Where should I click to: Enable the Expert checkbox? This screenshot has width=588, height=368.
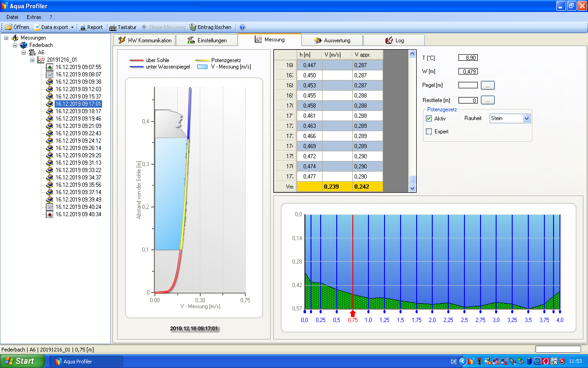point(429,132)
